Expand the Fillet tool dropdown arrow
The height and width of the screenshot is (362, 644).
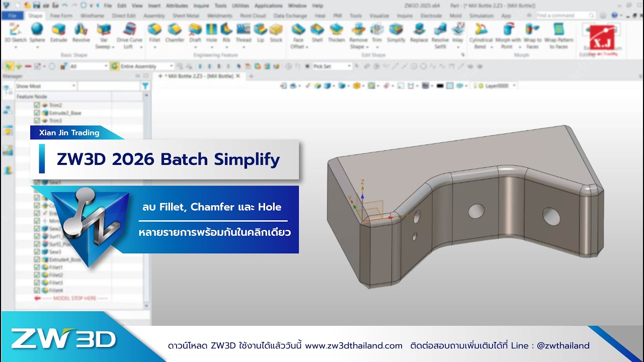click(x=154, y=47)
